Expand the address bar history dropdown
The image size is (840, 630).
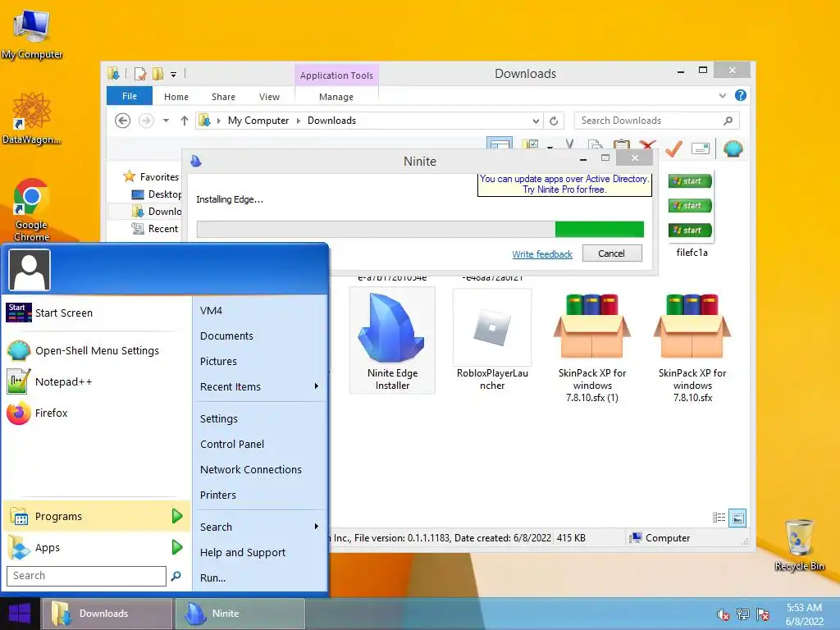(x=536, y=121)
